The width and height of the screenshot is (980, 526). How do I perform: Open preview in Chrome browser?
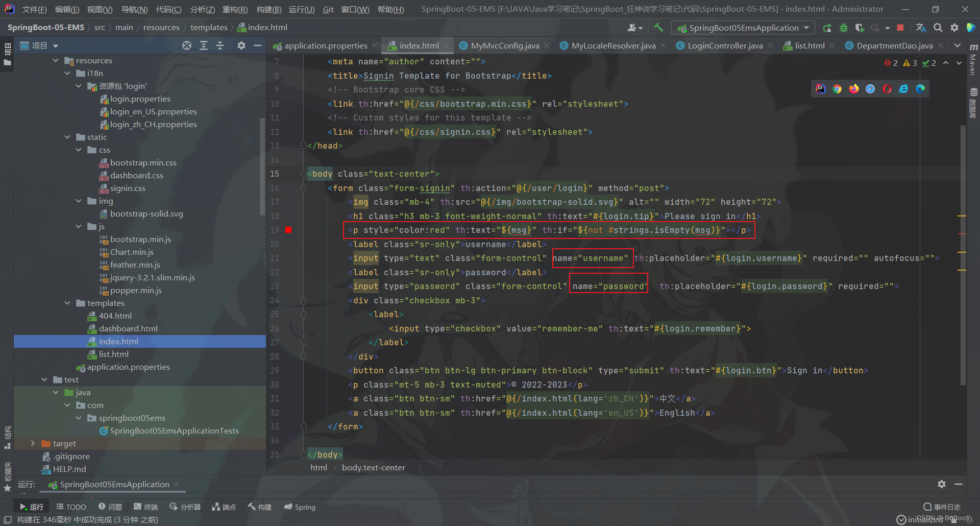click(837, 89)
